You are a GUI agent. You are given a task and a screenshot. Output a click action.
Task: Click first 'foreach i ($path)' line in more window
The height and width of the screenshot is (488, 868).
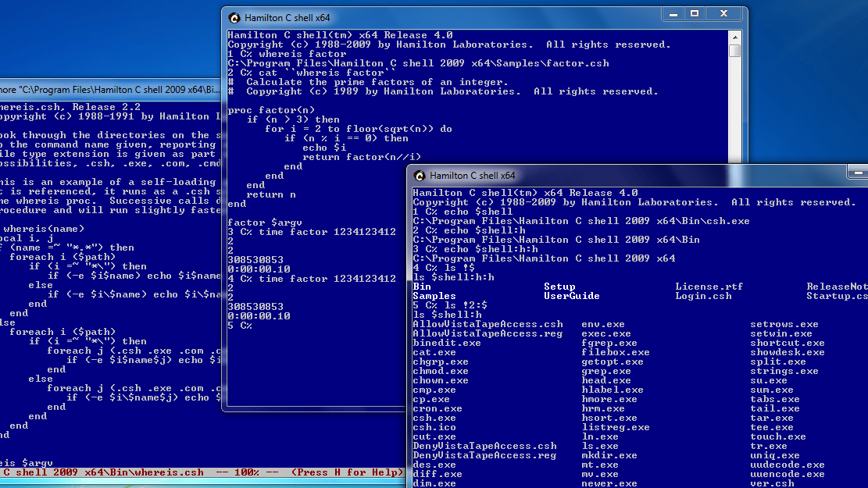tap(62, 258)
